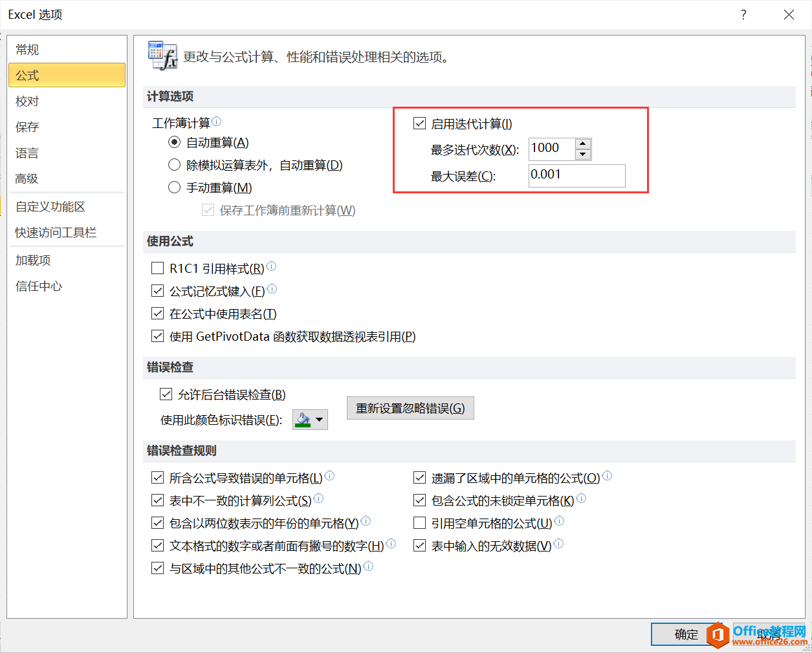Click the help question mark in title bar

743,14
